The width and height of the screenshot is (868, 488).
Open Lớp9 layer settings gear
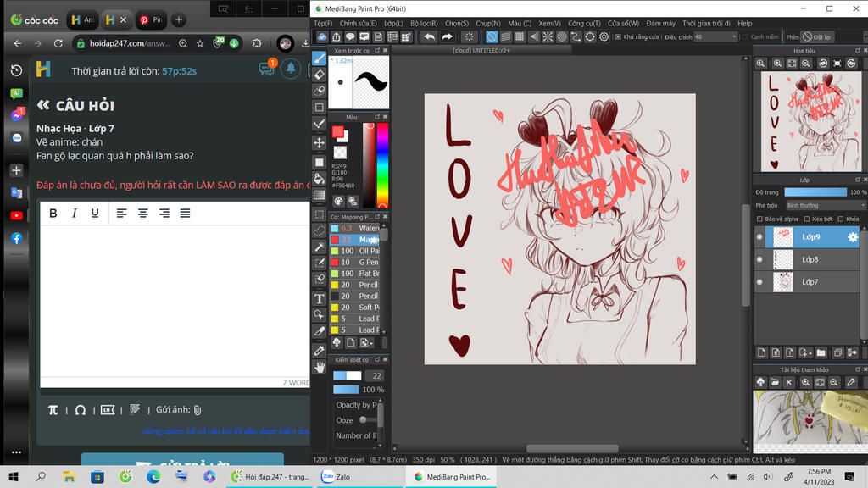[853, 237]
